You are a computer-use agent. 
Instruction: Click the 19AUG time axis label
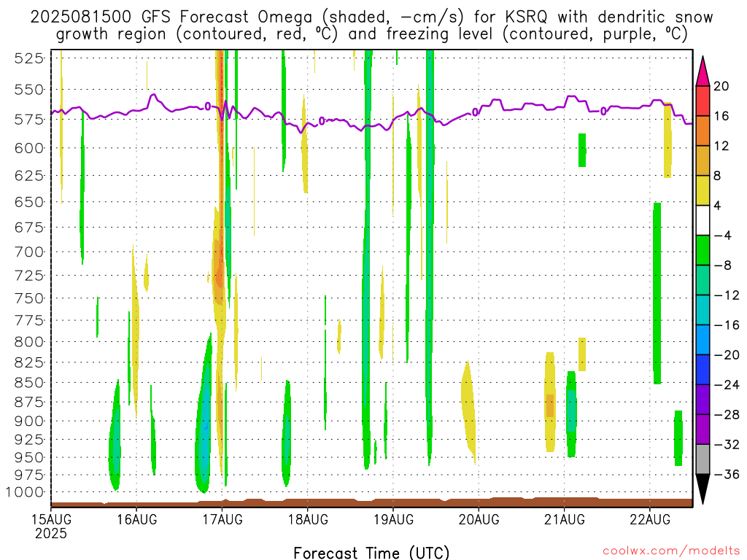point(393,519)
